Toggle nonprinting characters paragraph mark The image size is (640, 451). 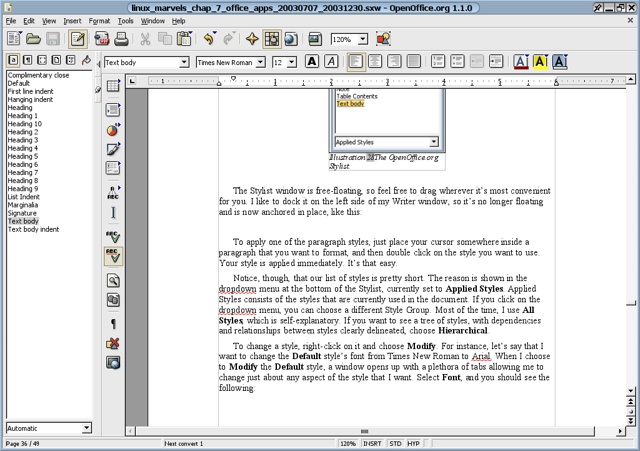tap(113, 324)
